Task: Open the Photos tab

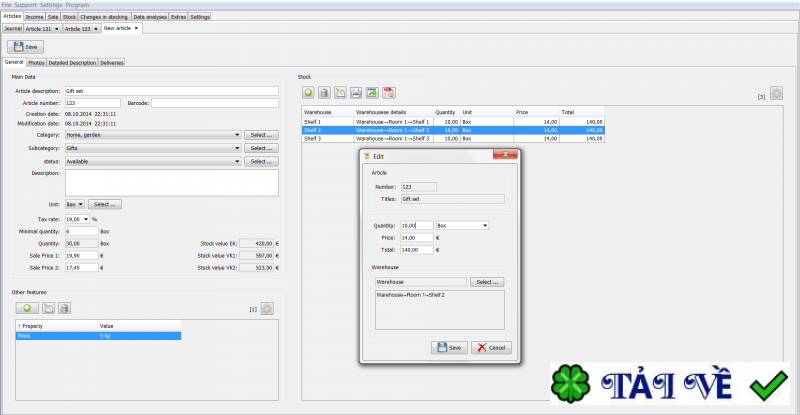Action: [x=35, y=62]
